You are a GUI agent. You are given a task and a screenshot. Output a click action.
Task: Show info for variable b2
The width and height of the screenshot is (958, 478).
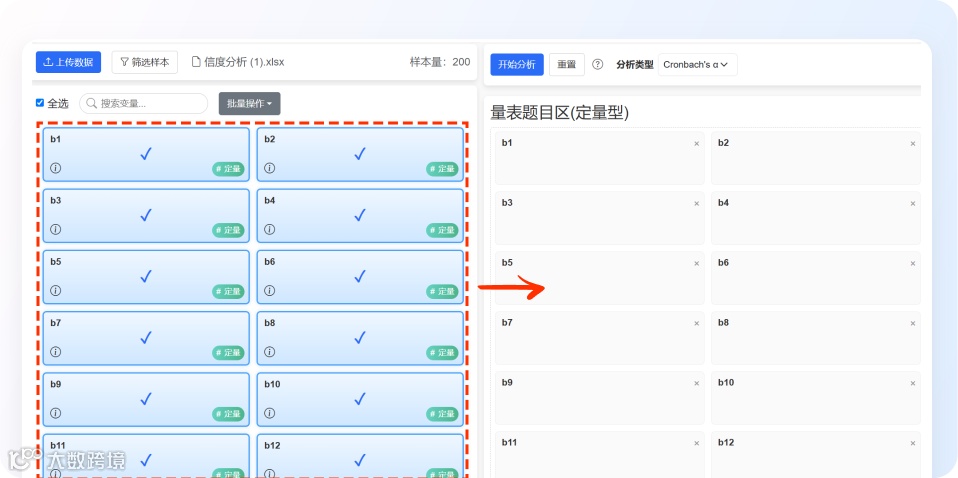(x=269, y=168)
